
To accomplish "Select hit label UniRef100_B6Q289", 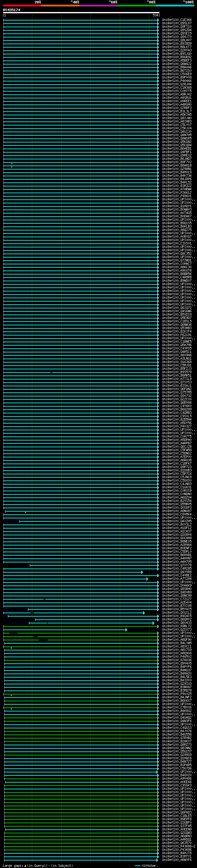I will tap(177, 410).
